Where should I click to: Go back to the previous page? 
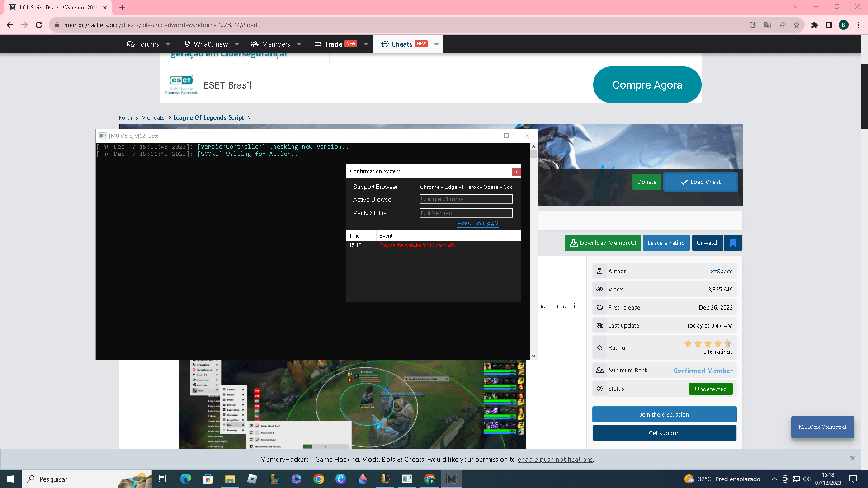[10, 25]
